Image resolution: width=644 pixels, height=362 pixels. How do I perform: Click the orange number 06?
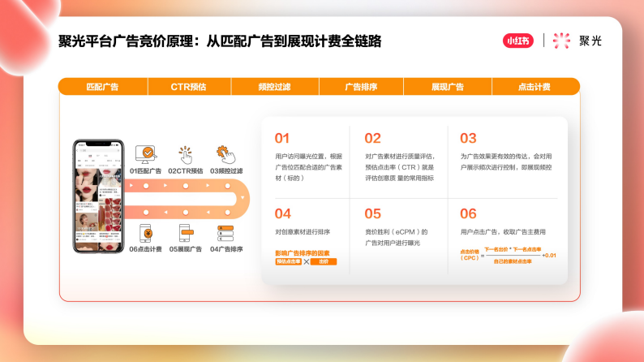click(x=468, y=213)
